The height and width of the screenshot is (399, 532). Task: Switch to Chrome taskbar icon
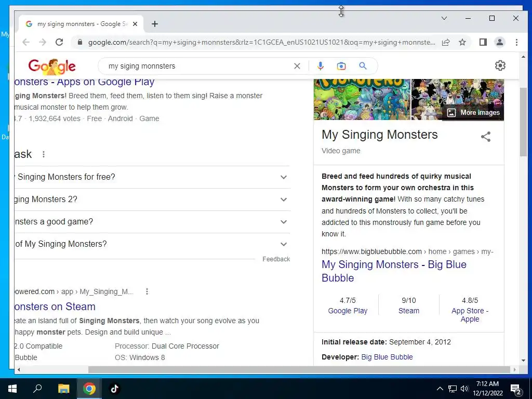click(89, 389)
